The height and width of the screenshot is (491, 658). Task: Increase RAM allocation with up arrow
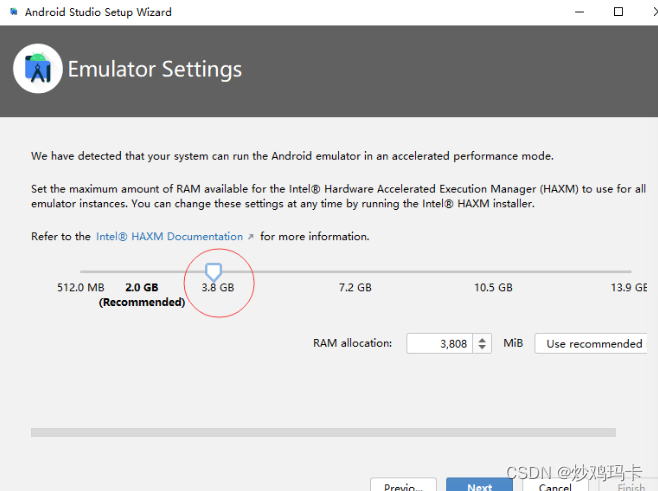coord(482,340)
